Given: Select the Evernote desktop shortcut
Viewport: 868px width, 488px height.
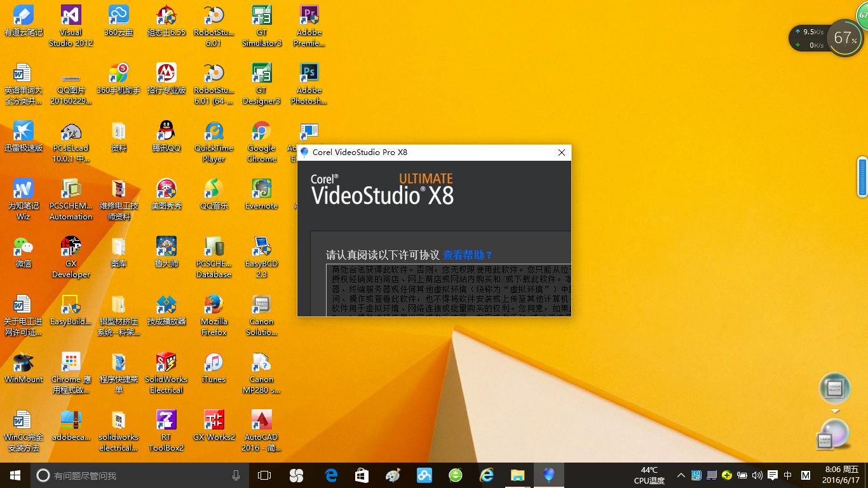Looking at the screenshot, I should coord(262,194).
